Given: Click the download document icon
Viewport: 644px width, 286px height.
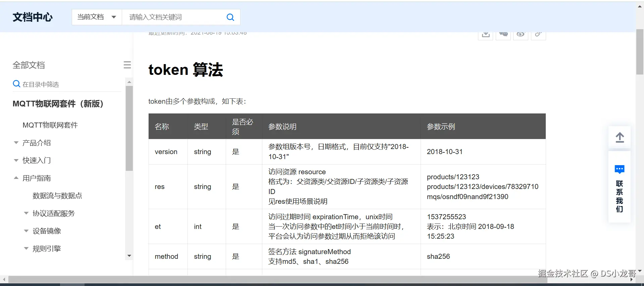Looking at the screenshot, I should pyautogui.click(x=486, y=35).
